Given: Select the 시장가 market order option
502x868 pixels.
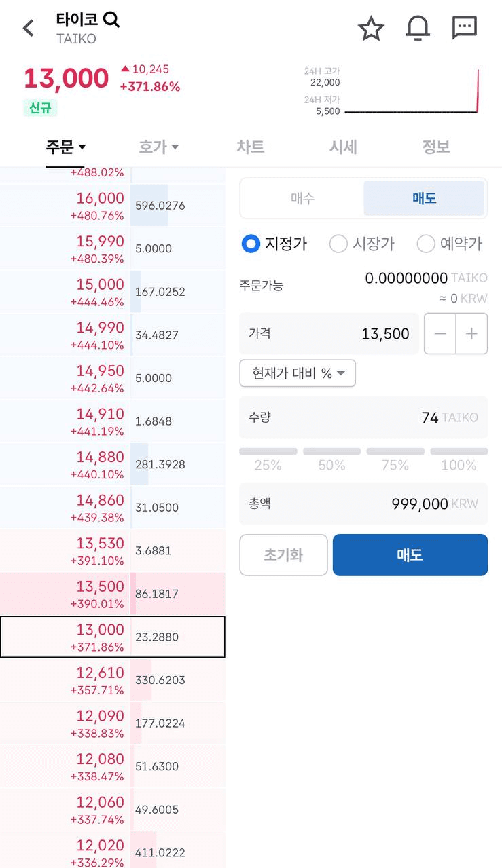Looking at the screenshot, I should point(362,244).
